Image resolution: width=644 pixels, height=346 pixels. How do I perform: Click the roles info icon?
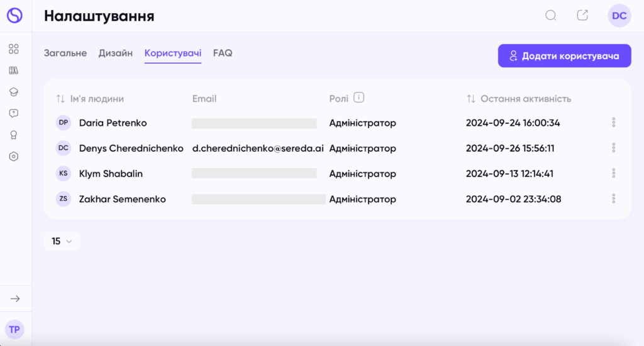click(x=358, y=98)
